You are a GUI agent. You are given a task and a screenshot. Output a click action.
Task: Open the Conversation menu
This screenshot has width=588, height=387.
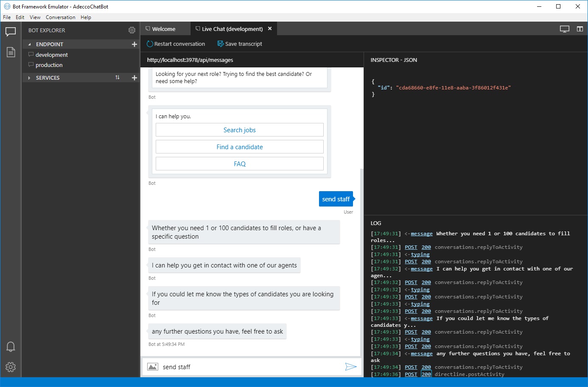pos(60,17)
